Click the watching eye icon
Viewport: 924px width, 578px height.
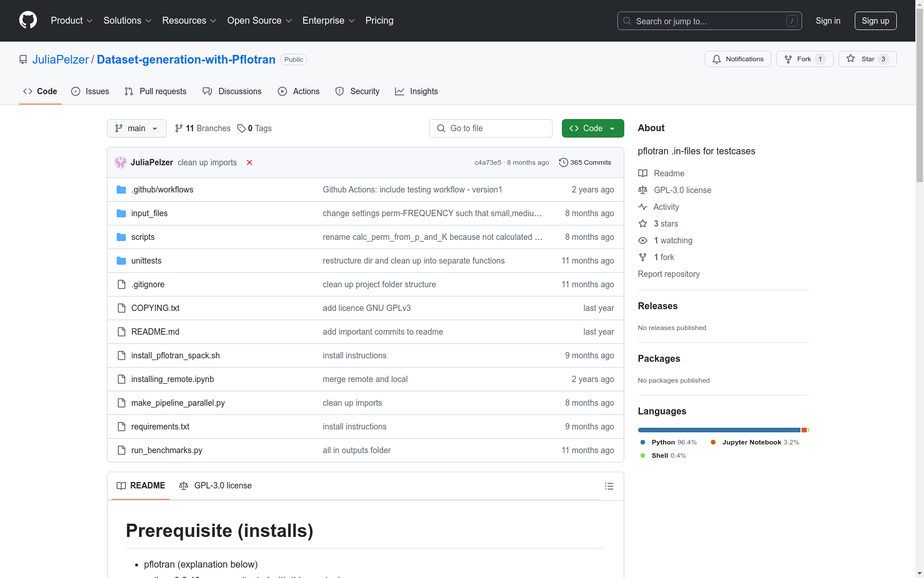click(x=643, y=240)
